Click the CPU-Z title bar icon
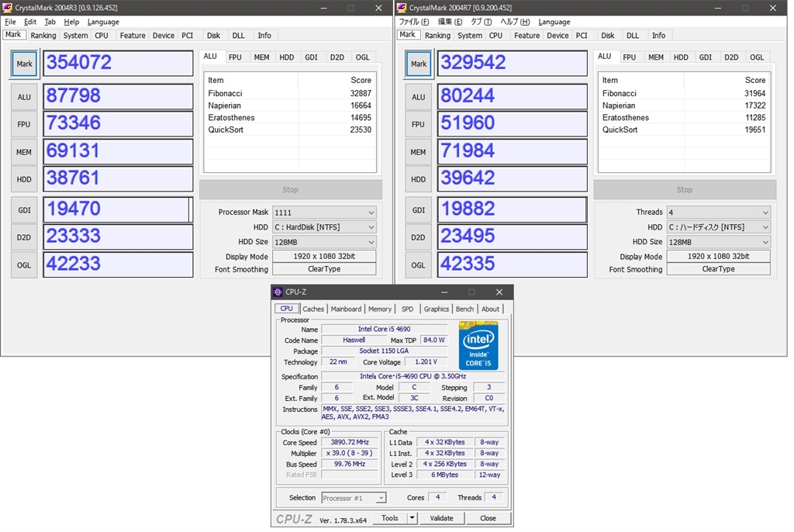The width and height of the screenshot is (794, 532). (278, 292)
